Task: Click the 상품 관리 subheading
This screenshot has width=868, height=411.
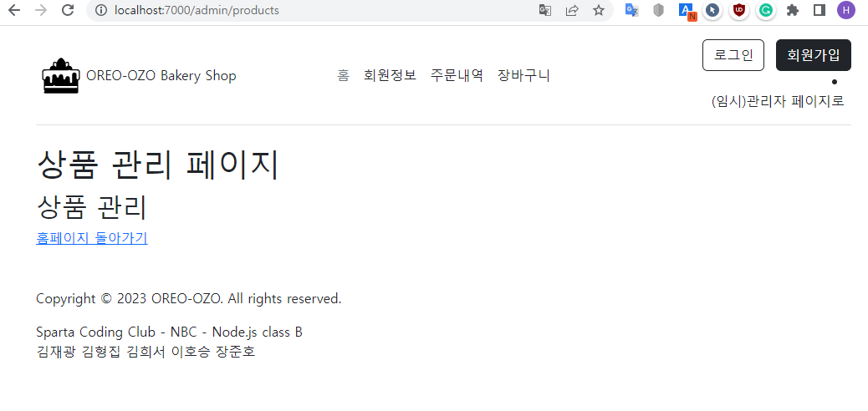Action: (91, 207)
